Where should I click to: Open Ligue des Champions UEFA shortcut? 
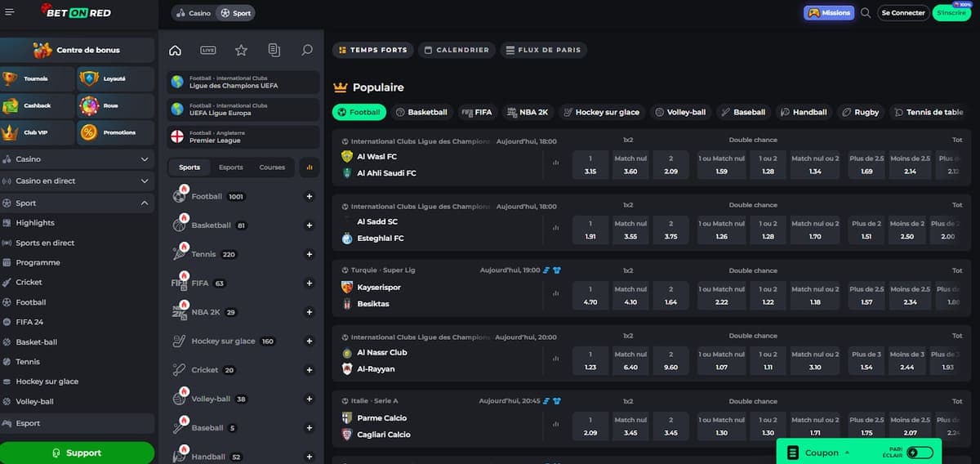pyautogui.click(x=243, y=82)
